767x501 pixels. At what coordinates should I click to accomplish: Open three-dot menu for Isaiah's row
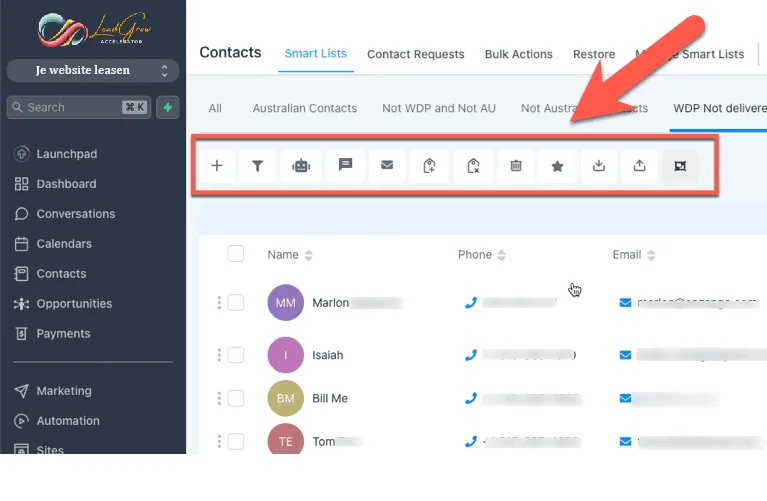(219, 355)
